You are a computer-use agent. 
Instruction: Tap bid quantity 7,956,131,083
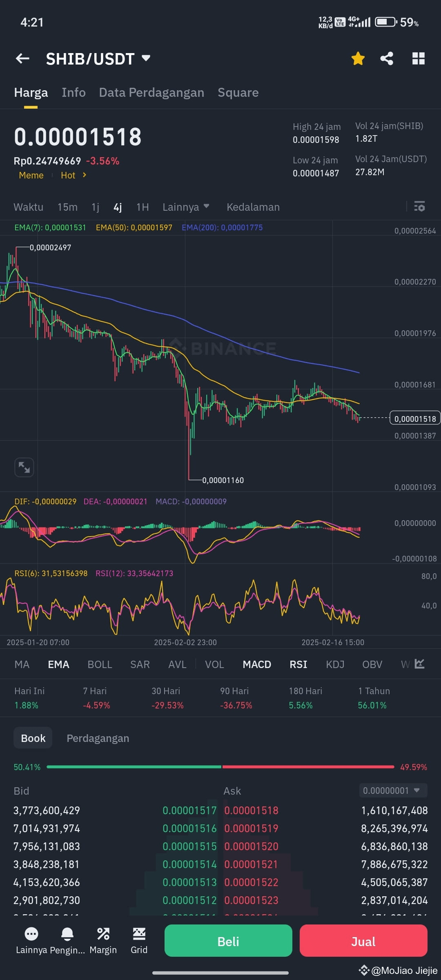click(47, 846)
